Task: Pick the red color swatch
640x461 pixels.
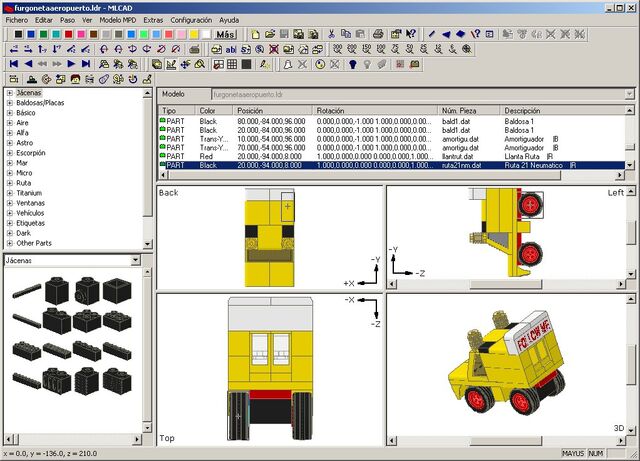Action: pos(69,34)
